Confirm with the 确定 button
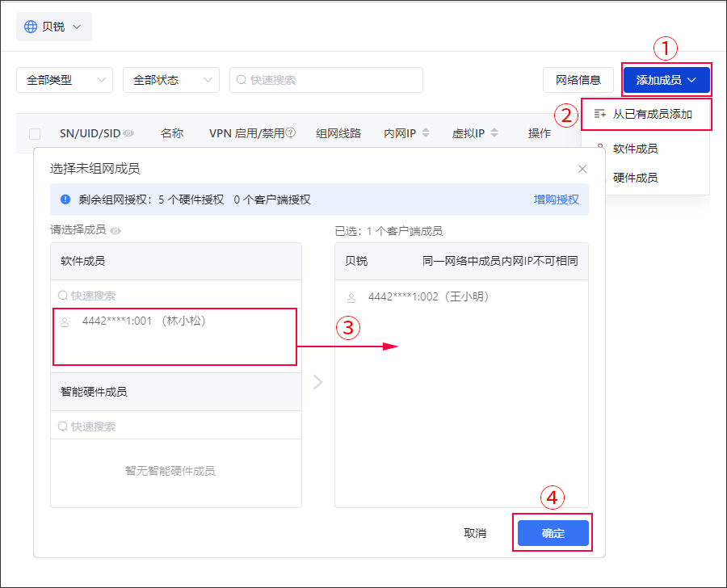 (553, 533)
